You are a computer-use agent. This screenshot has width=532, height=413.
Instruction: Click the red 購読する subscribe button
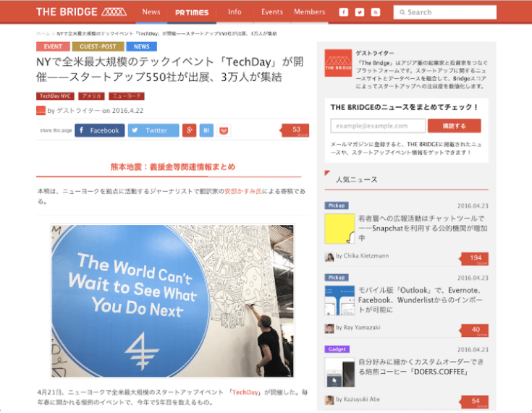(x=455, y=126)
